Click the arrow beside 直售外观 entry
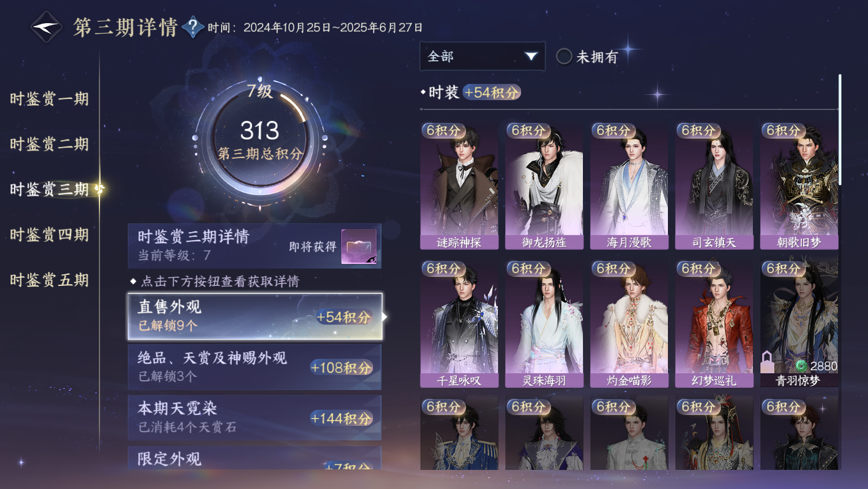868x489 pixels. 385,317
